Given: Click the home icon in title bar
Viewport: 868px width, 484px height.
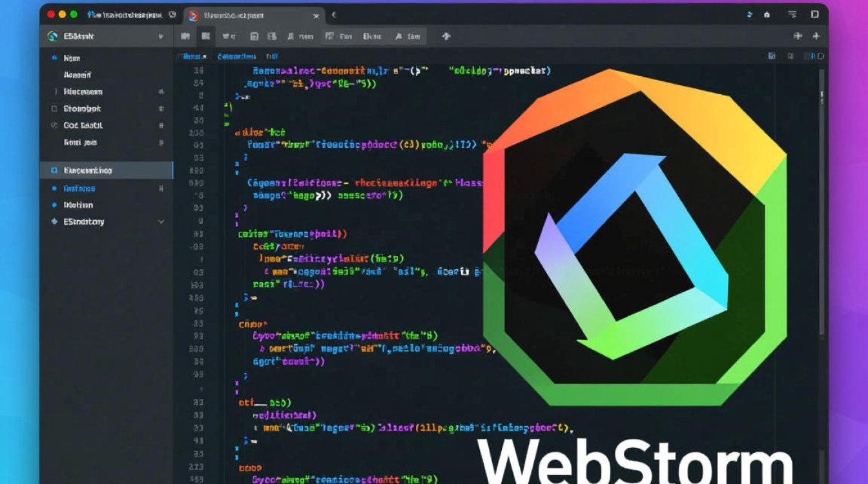Looking at the screenshot, I should tap(767, 14).
